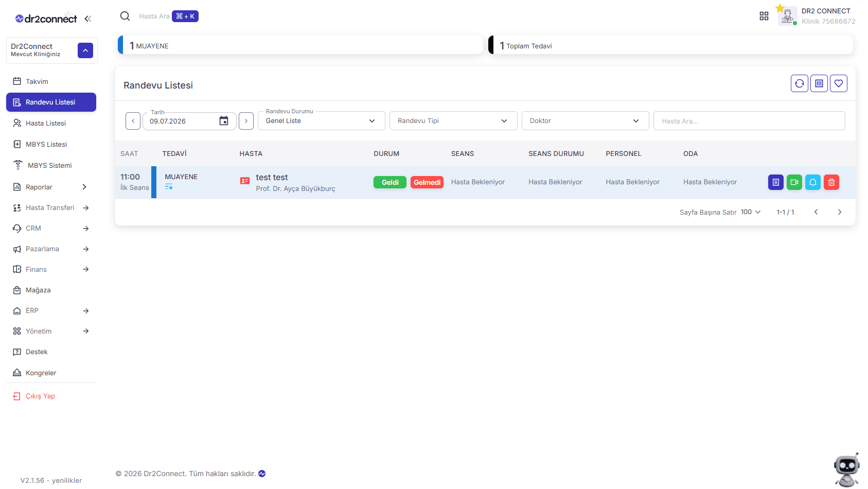Open Takvim in sidebar
This screenshot has height=489, width=868.
pyautogui.click(x=51, y=81)
